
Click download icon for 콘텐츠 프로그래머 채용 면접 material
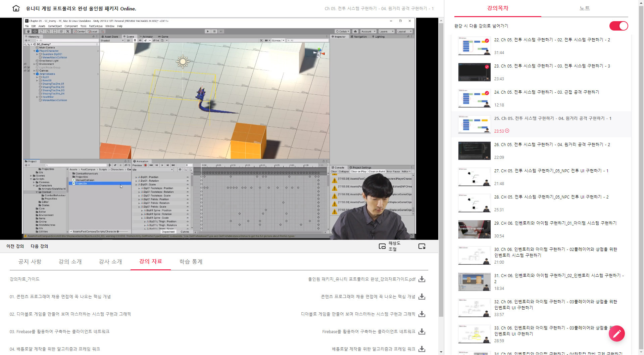pos(422,297)
